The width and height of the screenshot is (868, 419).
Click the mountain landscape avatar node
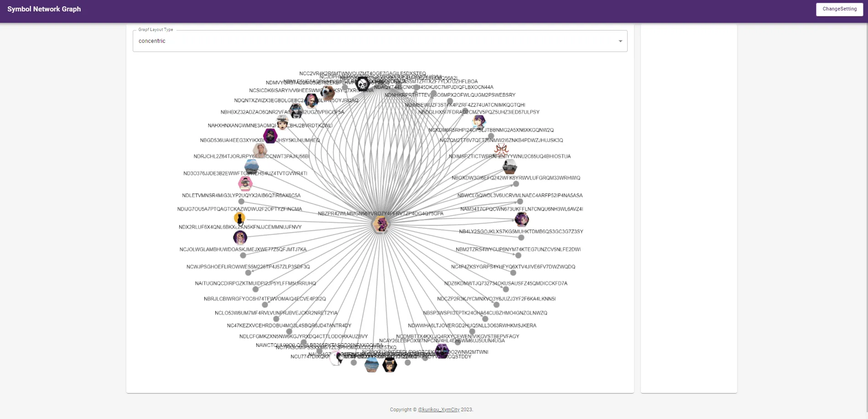coord(252,166)
